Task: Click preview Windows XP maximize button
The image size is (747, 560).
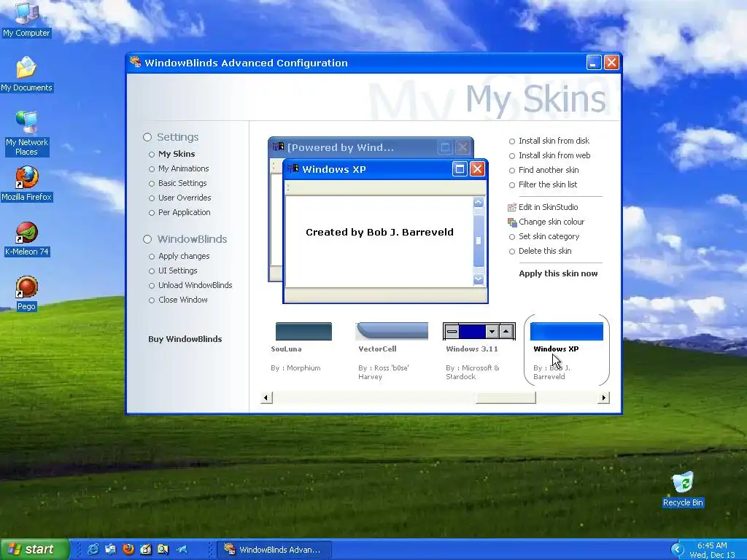Action: point(460,168)
